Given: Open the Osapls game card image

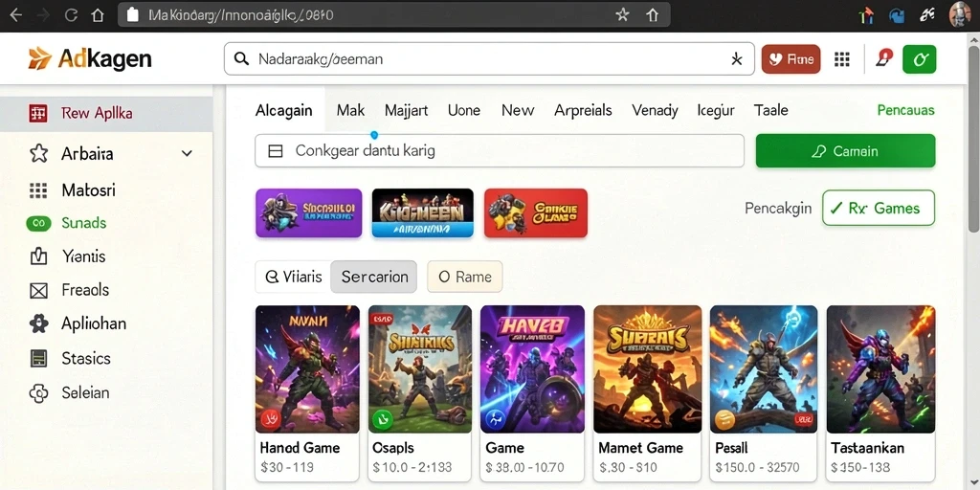Looking at the screenshot, I should (x=420, y=369).
